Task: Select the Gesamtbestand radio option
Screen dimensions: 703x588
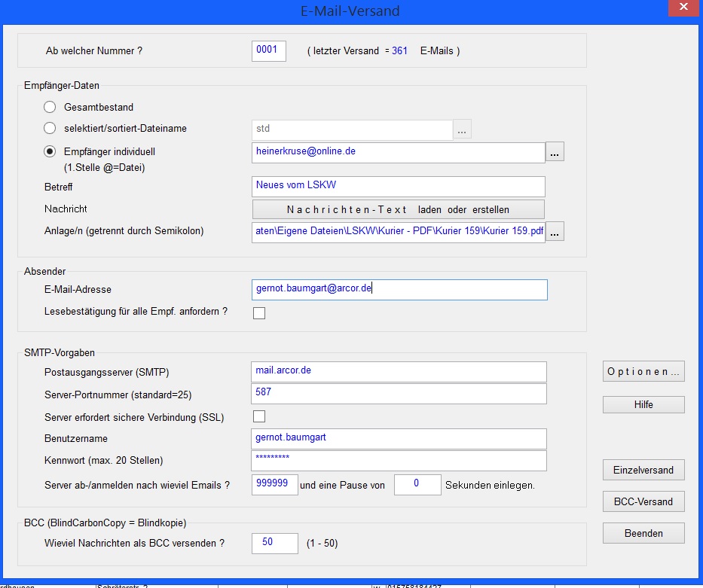Action: 50,108
